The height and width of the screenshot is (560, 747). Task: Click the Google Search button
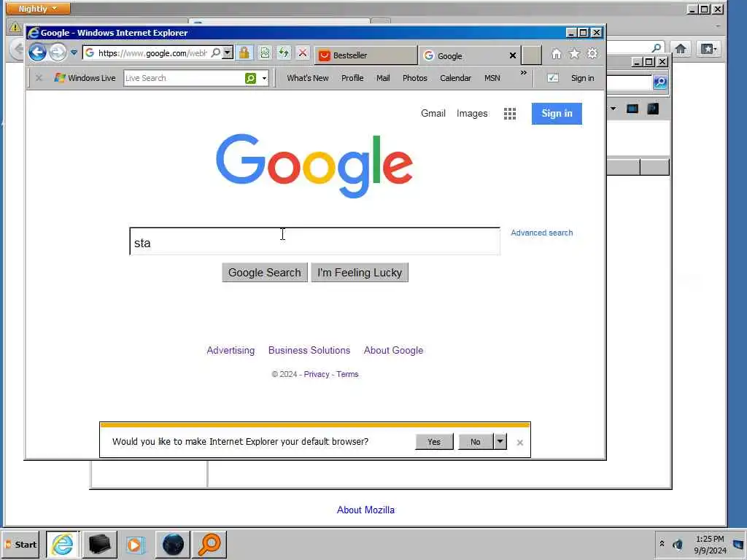(x=264, y=273)
